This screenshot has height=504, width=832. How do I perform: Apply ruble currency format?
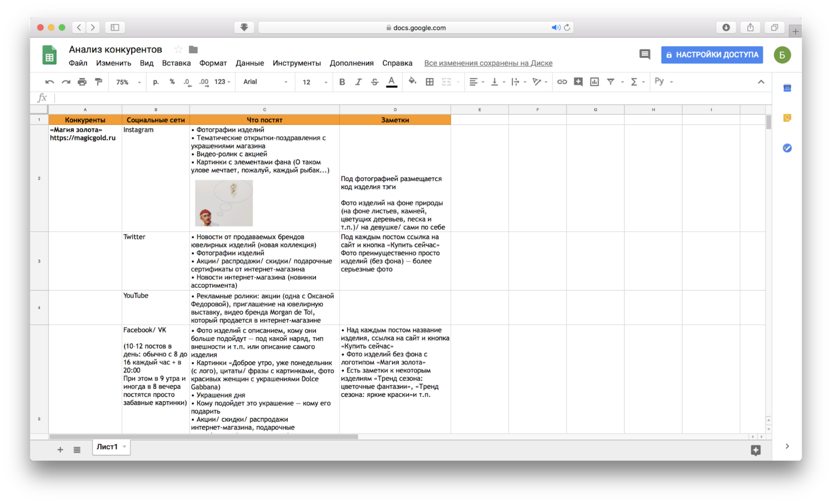[x=156, y=82]
